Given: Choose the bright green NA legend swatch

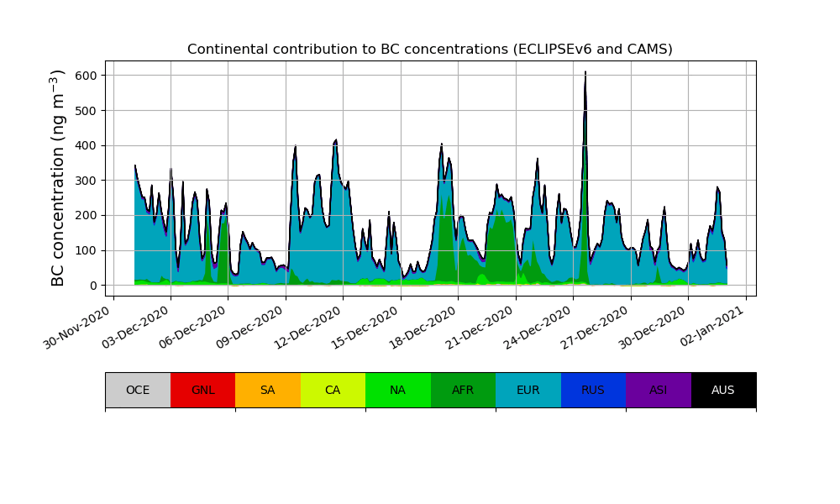Looking at the screenshot, I should [x=397, y=390].
